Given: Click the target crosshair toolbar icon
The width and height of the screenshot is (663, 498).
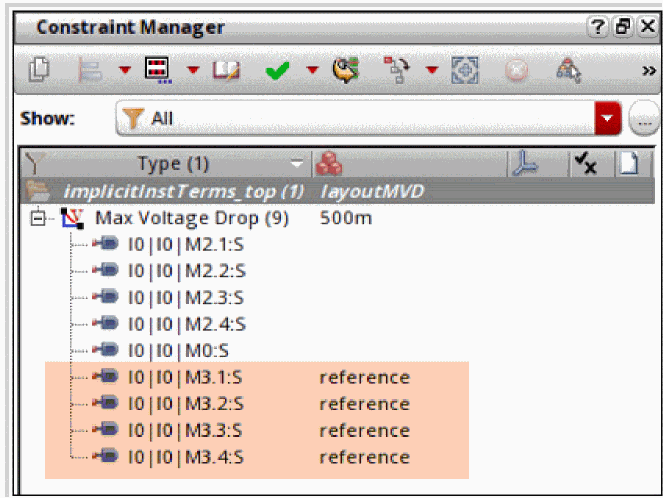Looking at the screenshot, I should pyautogui.click(x=469, y=72).
